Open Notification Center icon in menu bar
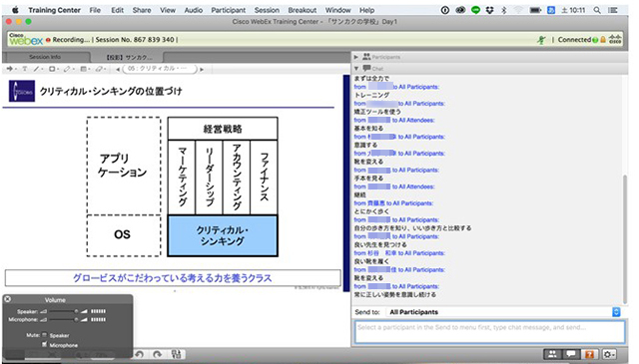639x364 pixels. click(612, 10)
